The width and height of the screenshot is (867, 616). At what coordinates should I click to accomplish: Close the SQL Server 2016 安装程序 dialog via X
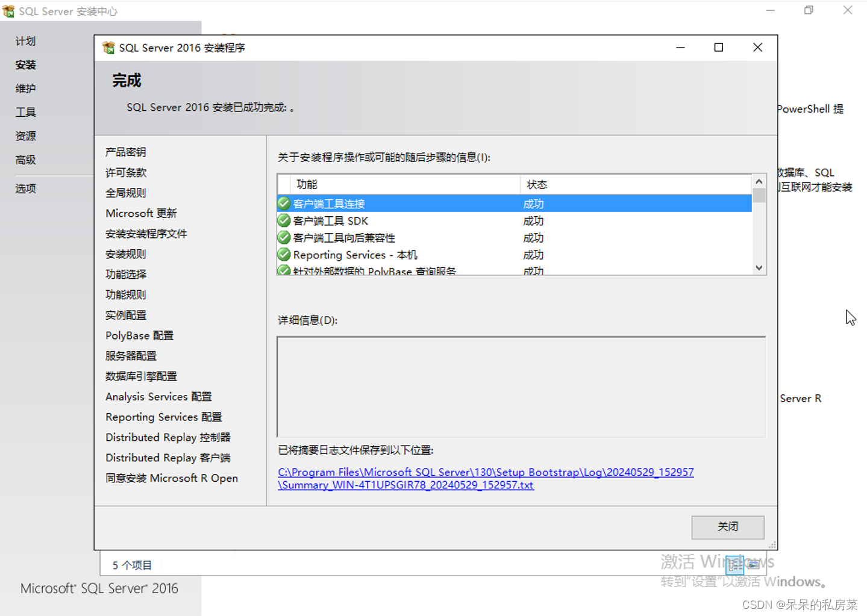pos(758,48)
